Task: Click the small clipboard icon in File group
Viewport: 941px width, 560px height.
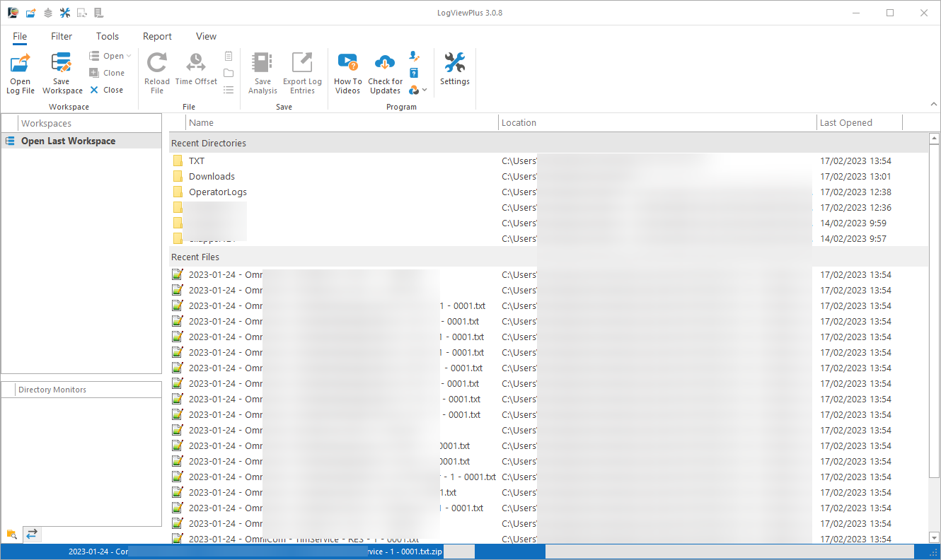Action: 229,56
